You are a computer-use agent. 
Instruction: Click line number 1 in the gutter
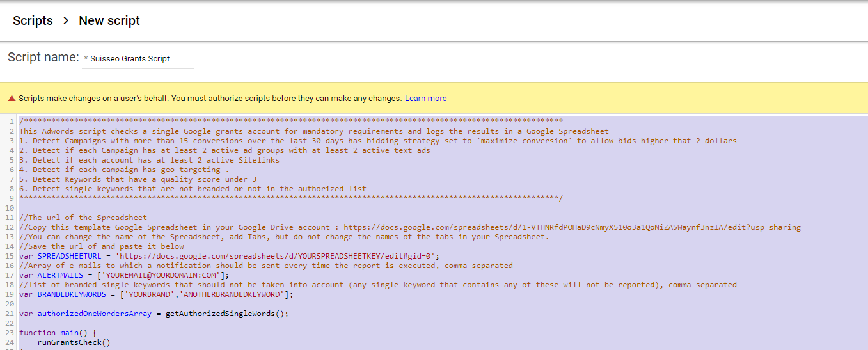[x=12, y=122]
